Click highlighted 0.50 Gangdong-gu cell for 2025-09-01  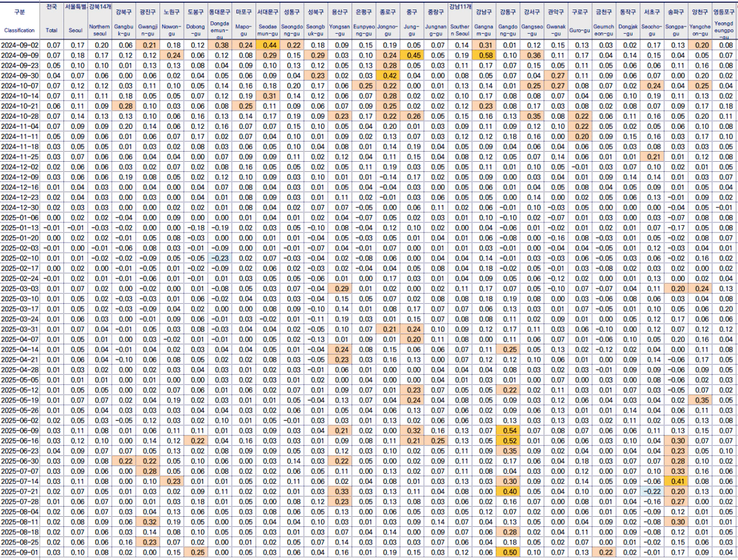tap(508, 552)
